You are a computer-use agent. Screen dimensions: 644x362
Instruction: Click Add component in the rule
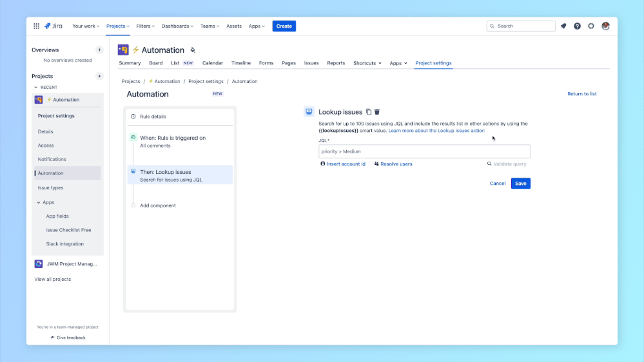(158, 205)
